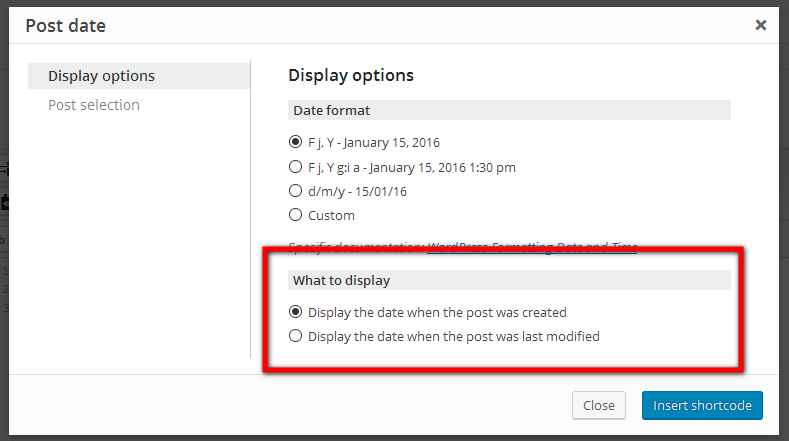This screenshot has height=441, width=789.
Task: Click the Insert shortcode button
Action: pos(702,405)
